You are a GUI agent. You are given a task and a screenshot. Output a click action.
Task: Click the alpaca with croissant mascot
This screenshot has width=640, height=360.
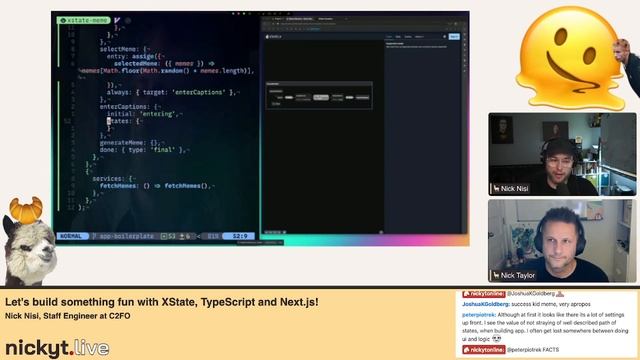pyautogui.click(x=28, y=241)
